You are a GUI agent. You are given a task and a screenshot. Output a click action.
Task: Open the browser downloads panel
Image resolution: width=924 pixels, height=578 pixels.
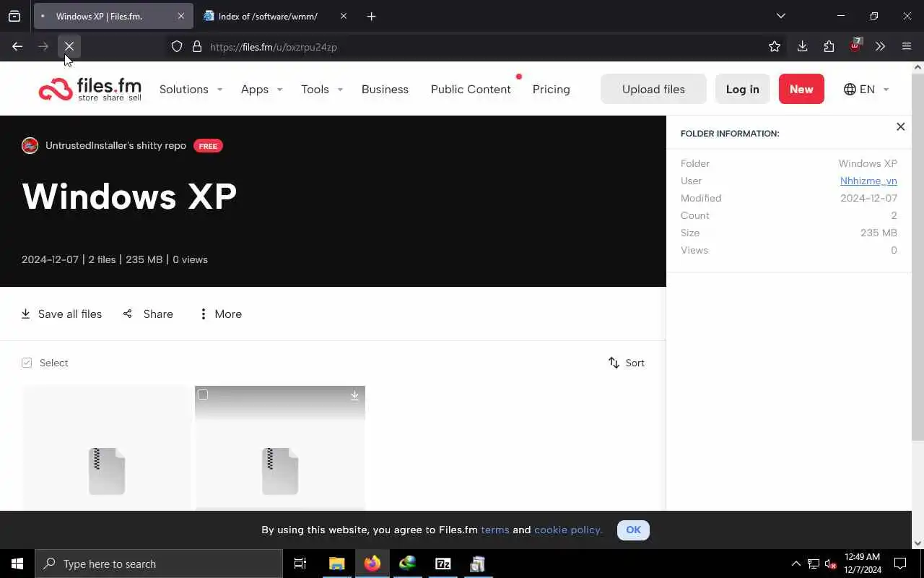click(802, 46)
